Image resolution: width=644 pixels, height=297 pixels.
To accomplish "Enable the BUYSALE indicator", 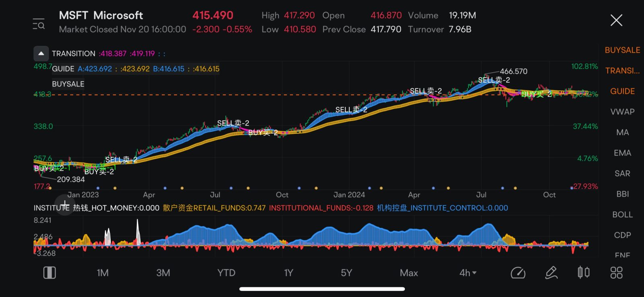I will [x=622, y=50].
